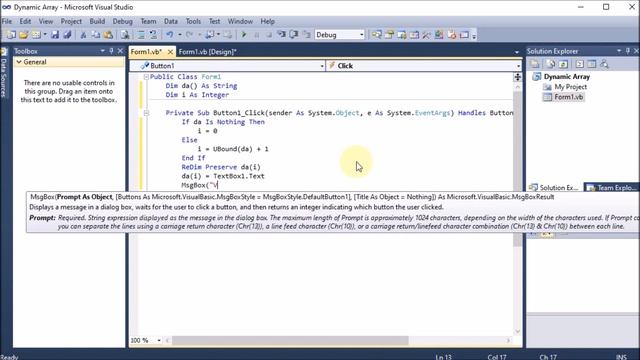Open the Window menu

pos(240,21)
